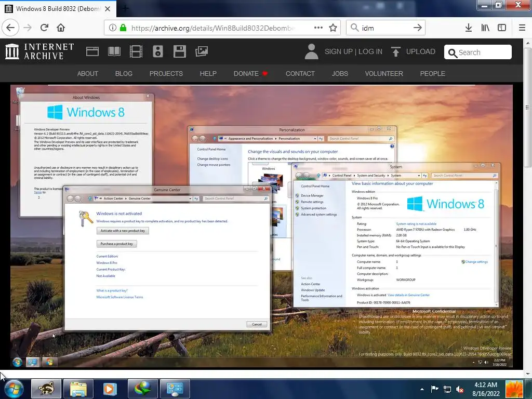Image resolution: width=532 pixels, height=399 pixels.
Task: Click the archive.org URL in the address bar
Action: click(x=213, y=28)
